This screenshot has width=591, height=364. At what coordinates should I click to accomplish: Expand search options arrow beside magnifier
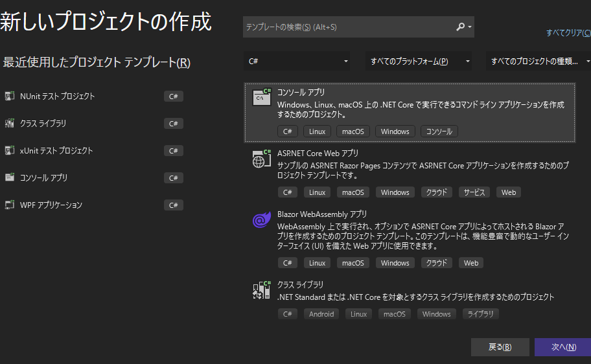(x=470, y=27)
